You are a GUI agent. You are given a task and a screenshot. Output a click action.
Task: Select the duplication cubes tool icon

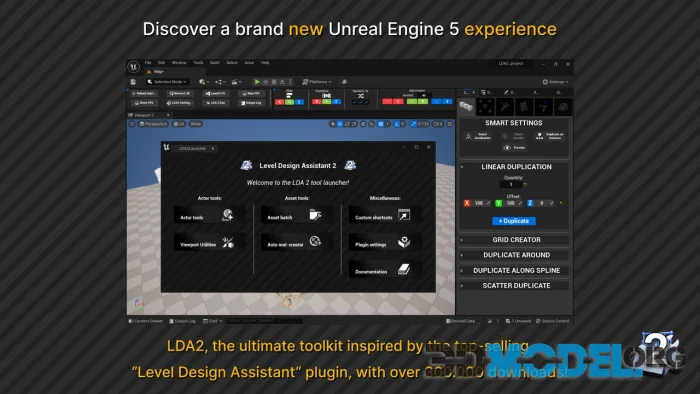click(467, 107)
